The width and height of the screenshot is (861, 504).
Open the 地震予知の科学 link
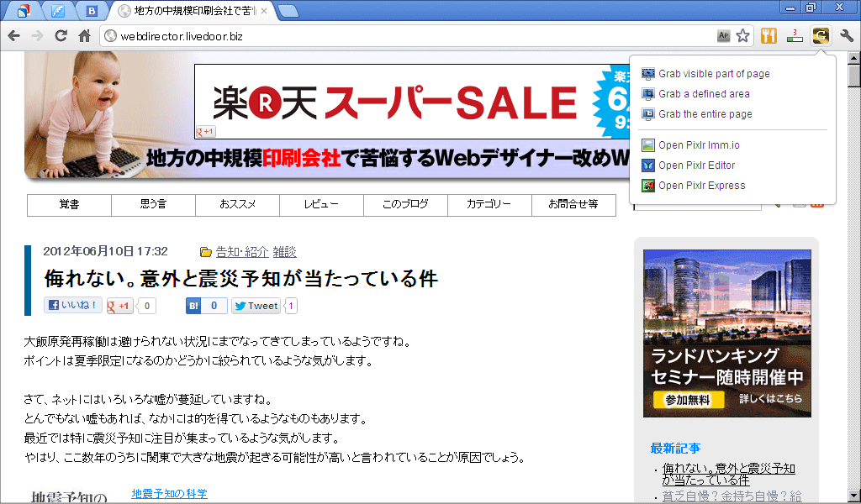[x=170, y=494]
